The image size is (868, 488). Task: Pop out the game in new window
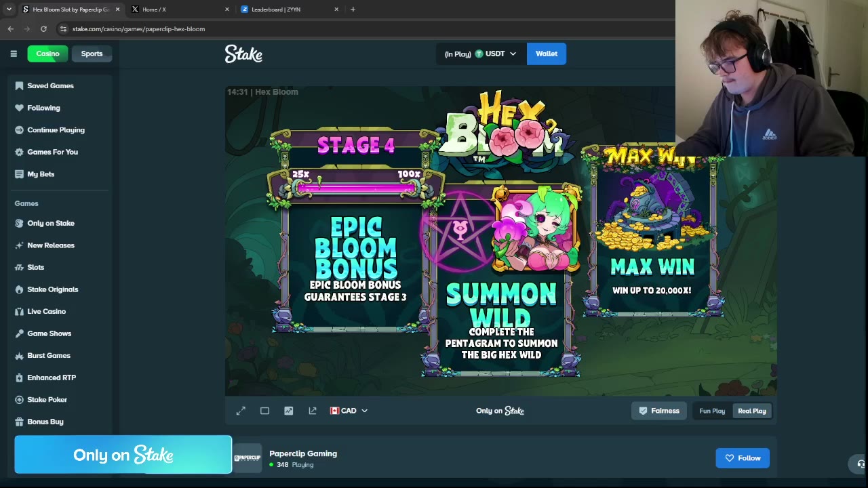(x=313, y=411)
